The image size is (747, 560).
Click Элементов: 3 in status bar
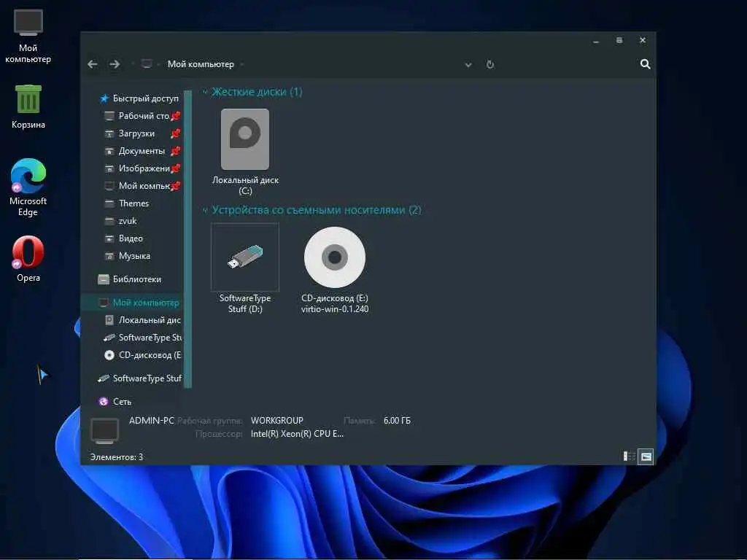click(x=117, y=457)
